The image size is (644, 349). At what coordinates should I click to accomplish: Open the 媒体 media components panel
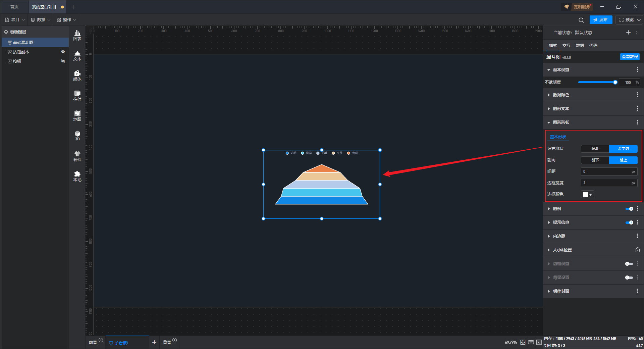(x=77, y=76)
